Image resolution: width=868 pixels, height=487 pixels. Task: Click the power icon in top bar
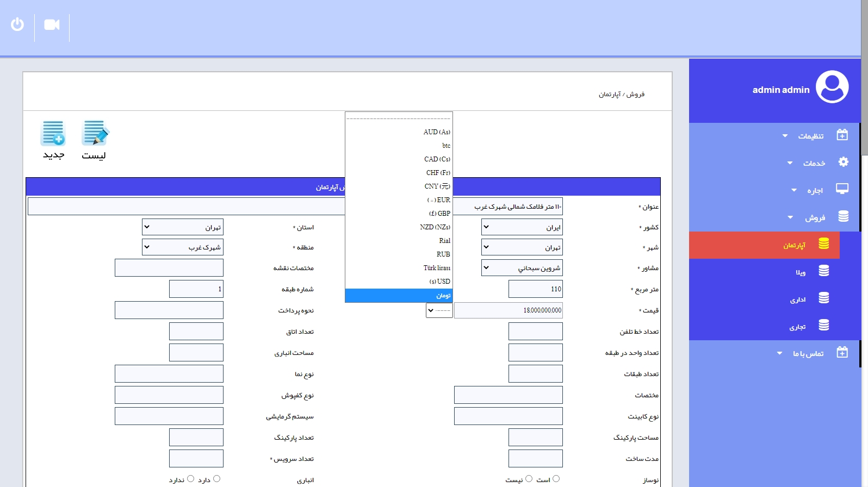click(17, 24)
